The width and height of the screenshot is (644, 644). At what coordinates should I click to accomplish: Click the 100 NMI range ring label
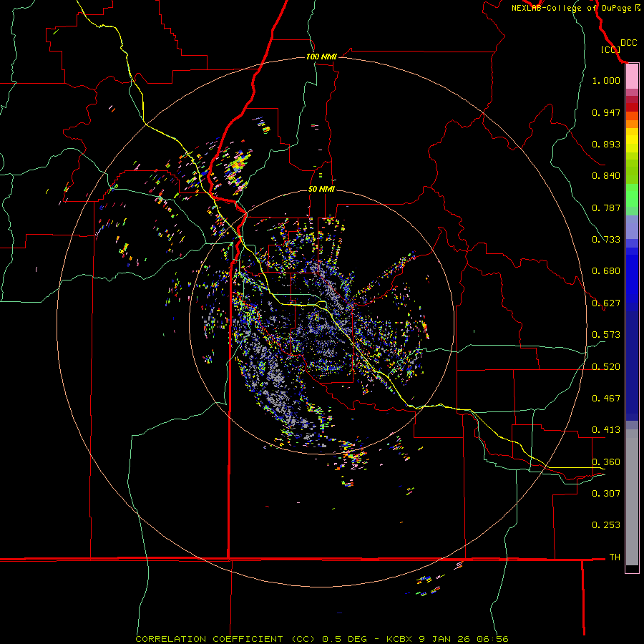321,57
